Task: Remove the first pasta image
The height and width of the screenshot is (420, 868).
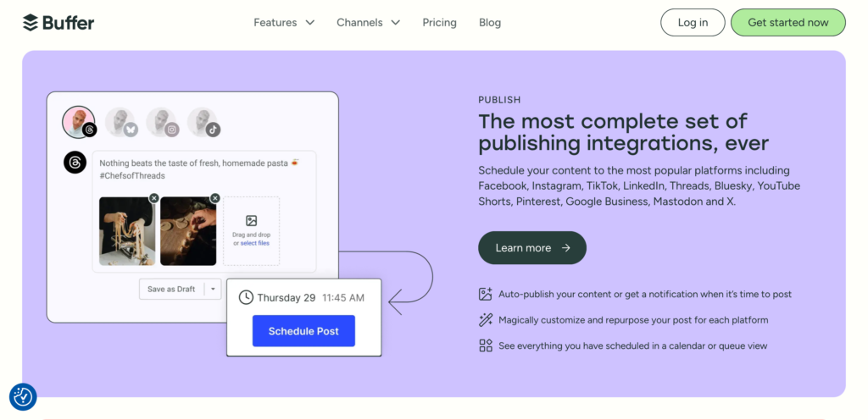Action: 154,198
